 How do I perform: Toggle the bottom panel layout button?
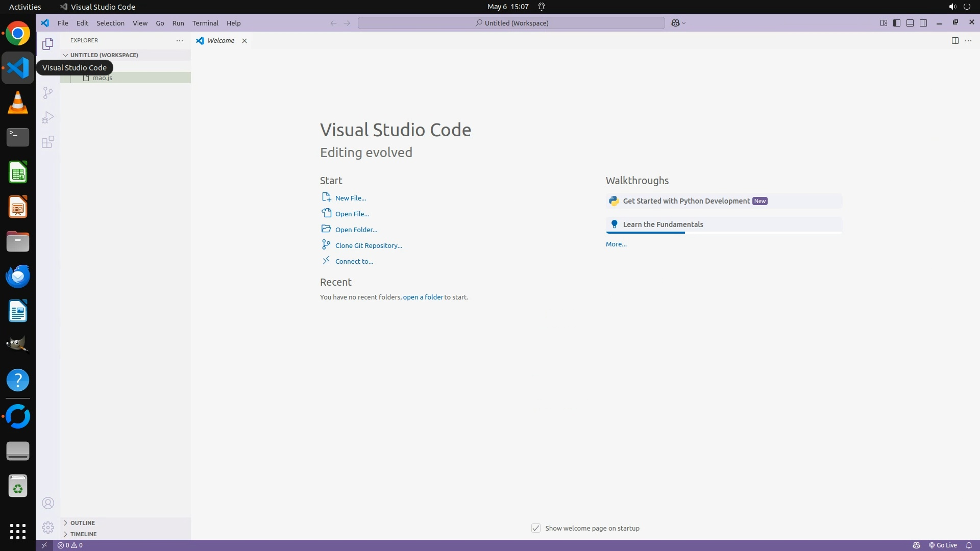click(910, 23)
